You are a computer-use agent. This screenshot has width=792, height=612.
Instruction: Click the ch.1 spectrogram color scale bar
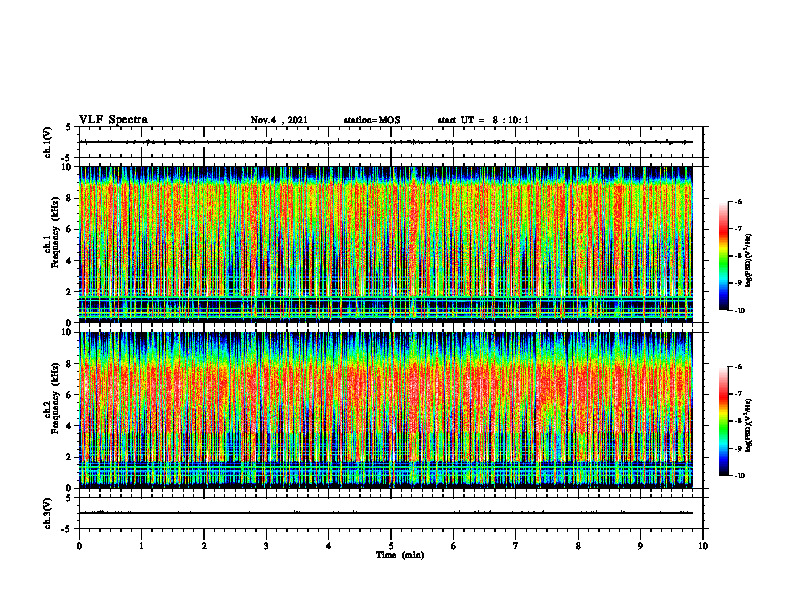click(x=723, y=256)
